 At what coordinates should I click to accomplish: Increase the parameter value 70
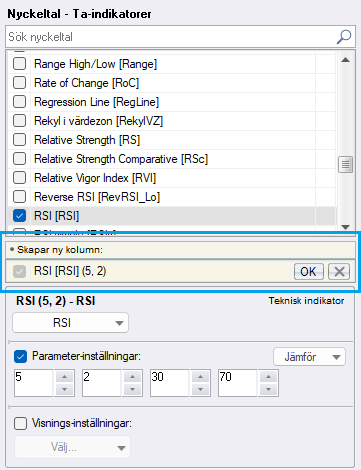click(268, 376)
